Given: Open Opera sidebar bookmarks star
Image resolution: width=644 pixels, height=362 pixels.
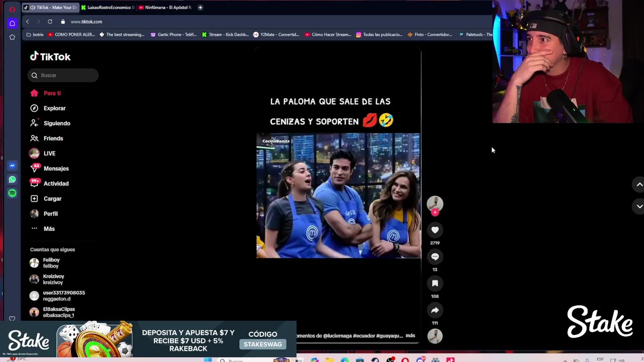Looking at the screenshot, I should point(12,37).
